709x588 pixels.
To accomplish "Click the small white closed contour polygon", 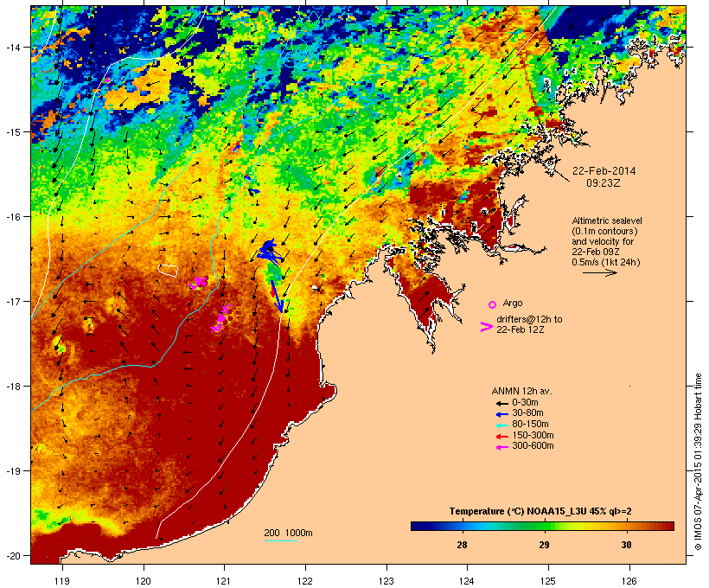I will point(168,271).
